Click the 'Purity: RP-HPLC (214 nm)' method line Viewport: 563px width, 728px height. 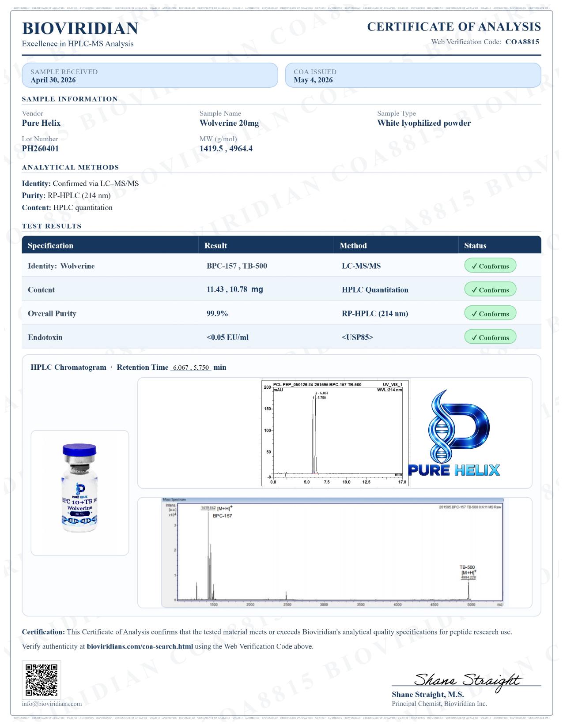point(66,195)
